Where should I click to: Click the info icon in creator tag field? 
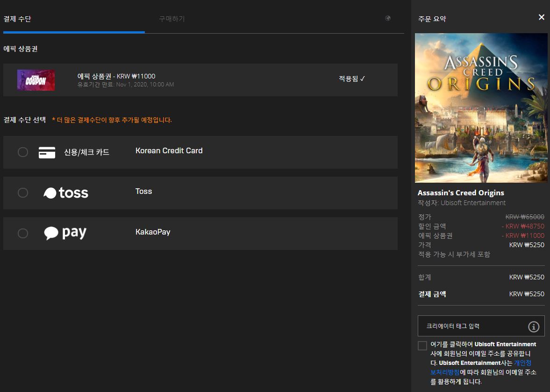534,327
